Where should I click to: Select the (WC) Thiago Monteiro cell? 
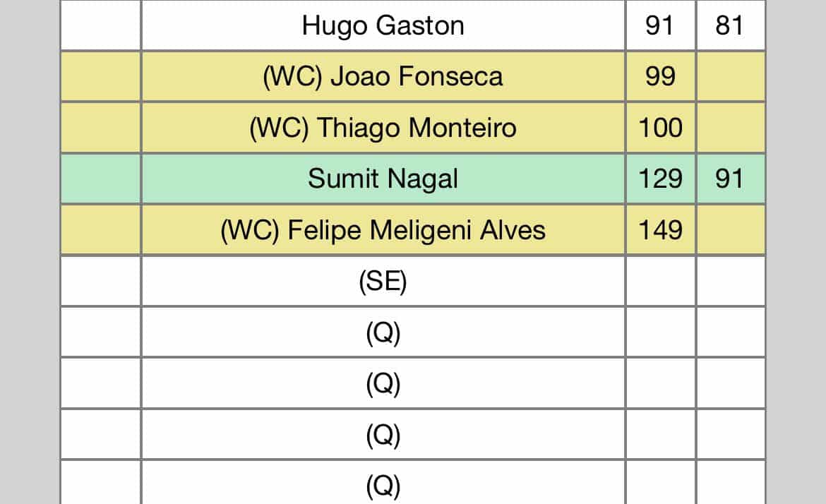pos(383,128)
